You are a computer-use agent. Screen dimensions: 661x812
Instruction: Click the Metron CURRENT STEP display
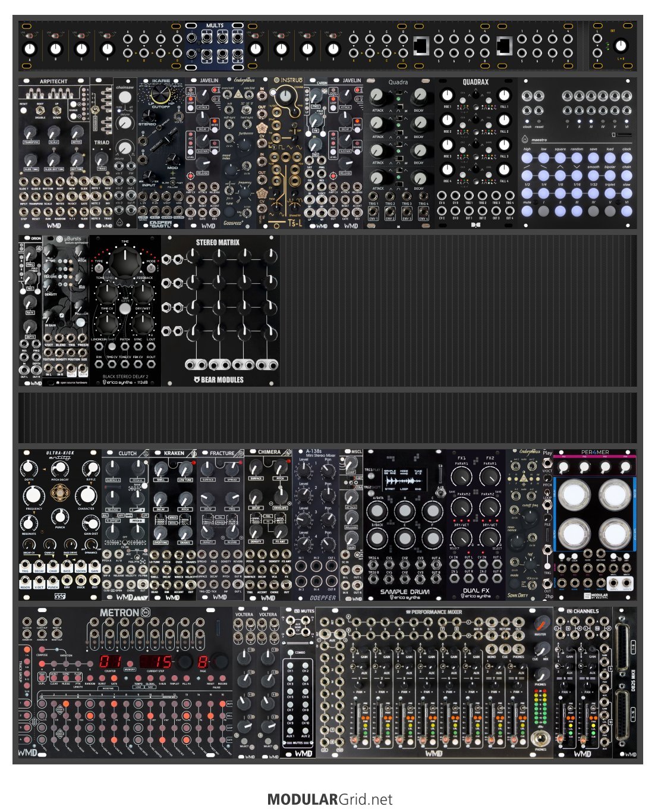click(156, 661)
